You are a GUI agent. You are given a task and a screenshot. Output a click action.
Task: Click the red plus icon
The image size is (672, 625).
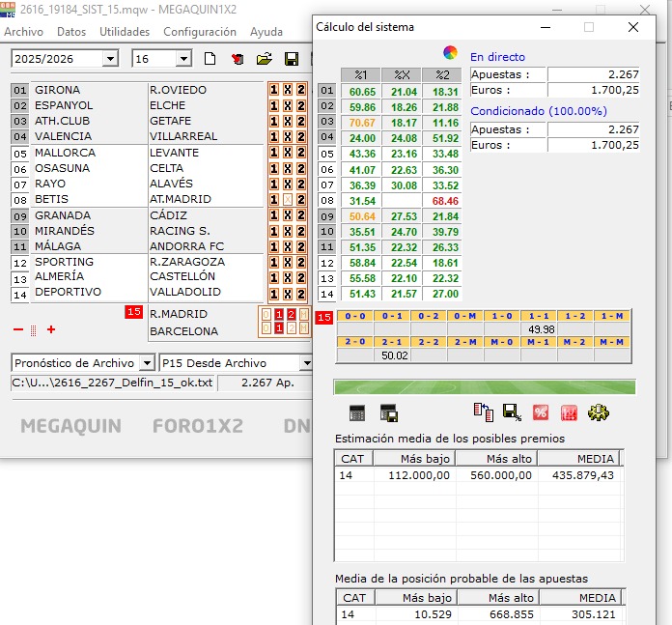[51, 329]
